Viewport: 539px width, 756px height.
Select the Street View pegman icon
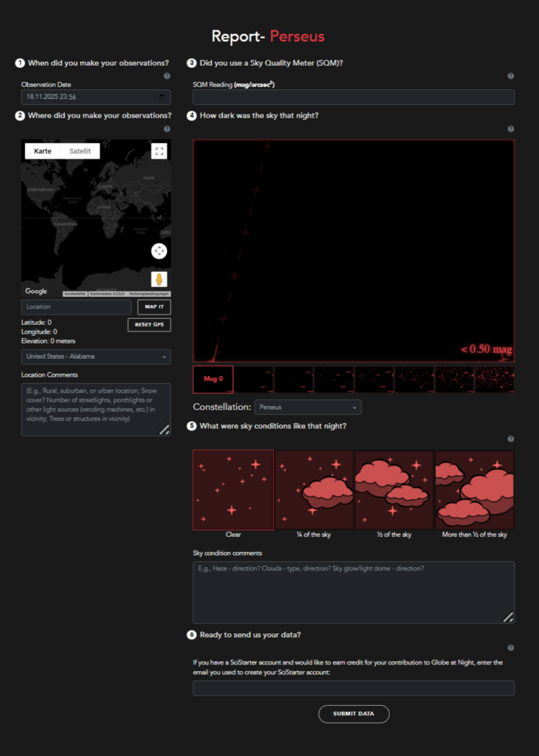[x=159, y=279]
